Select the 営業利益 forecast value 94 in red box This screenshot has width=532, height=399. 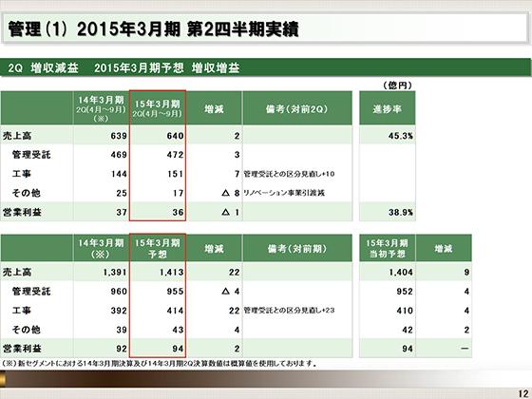pos(178,349)
